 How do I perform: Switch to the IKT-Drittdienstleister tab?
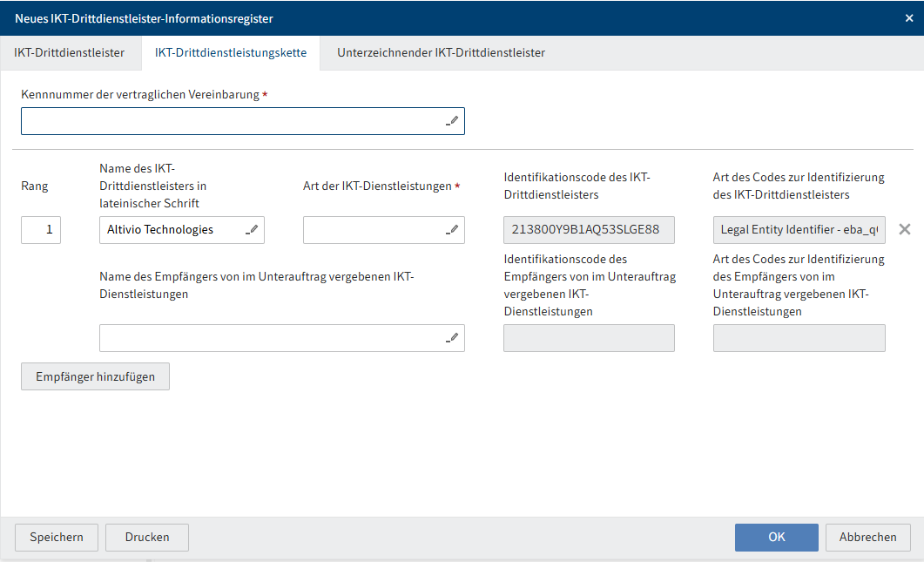pos(71,52)
